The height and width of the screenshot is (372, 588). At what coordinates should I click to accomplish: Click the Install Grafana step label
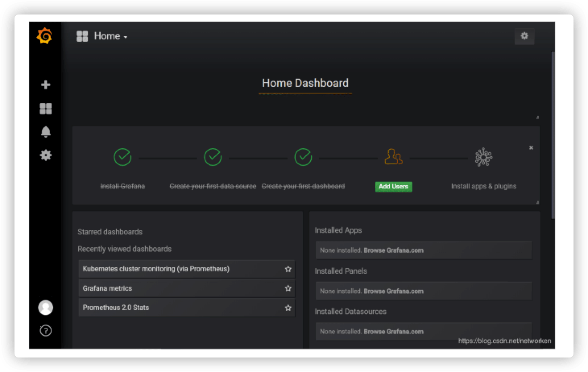click(x=122, y=186)
